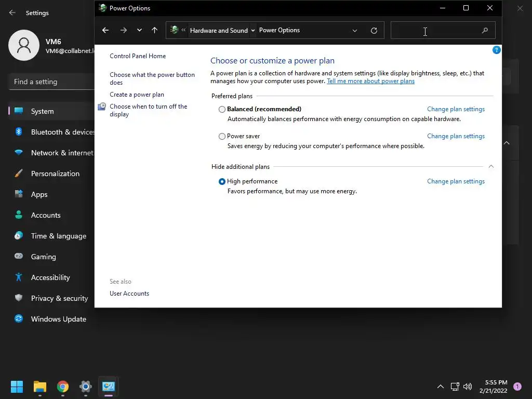Open Control Panel help icon
This screenshot has height=399, width=532.
(496, 50)
